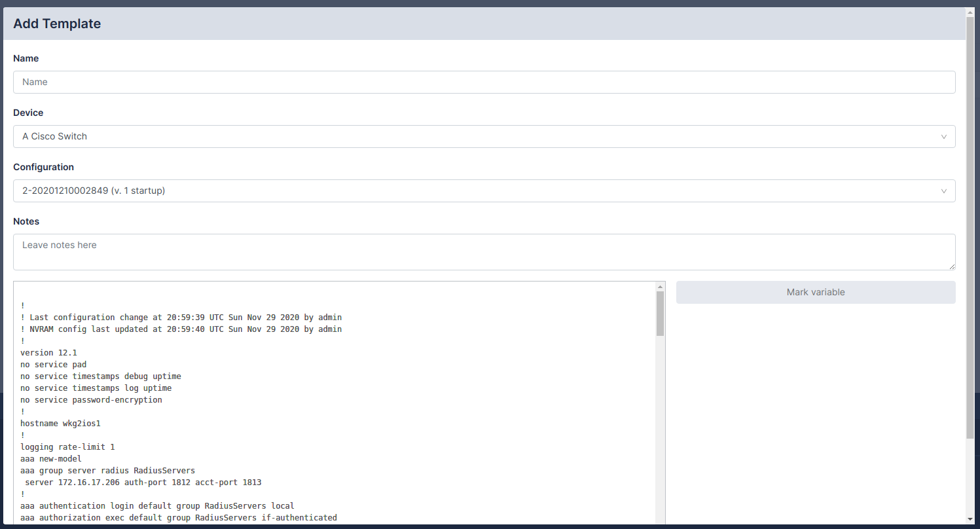
Task: Click the Name input field
Action: coord(484,82)
